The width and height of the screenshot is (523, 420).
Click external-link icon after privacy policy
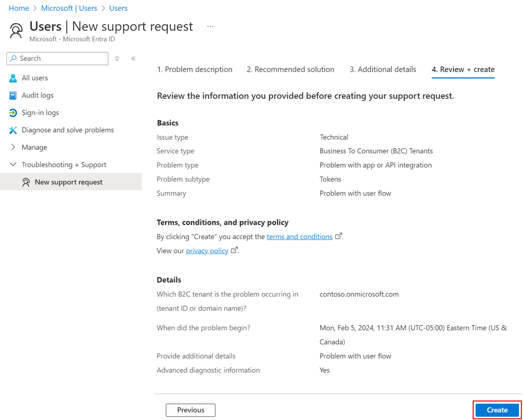point(234,250)
